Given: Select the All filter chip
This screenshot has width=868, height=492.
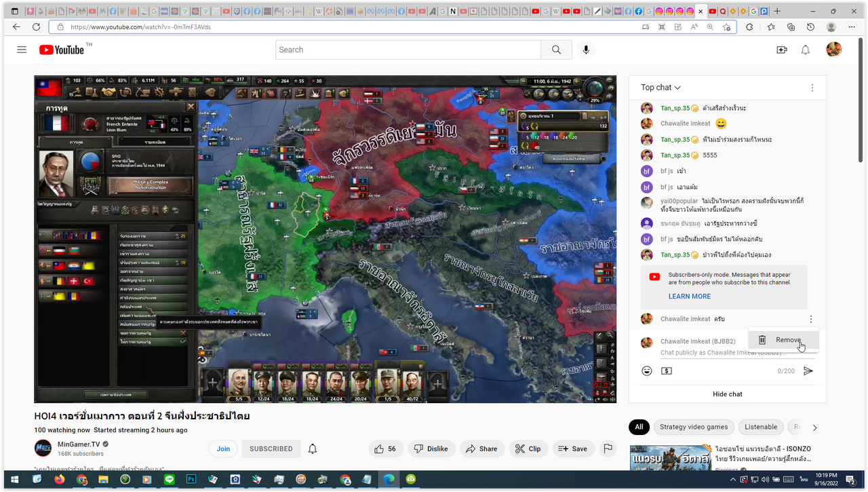Looking at the screenshot, I should click(638, 427).
